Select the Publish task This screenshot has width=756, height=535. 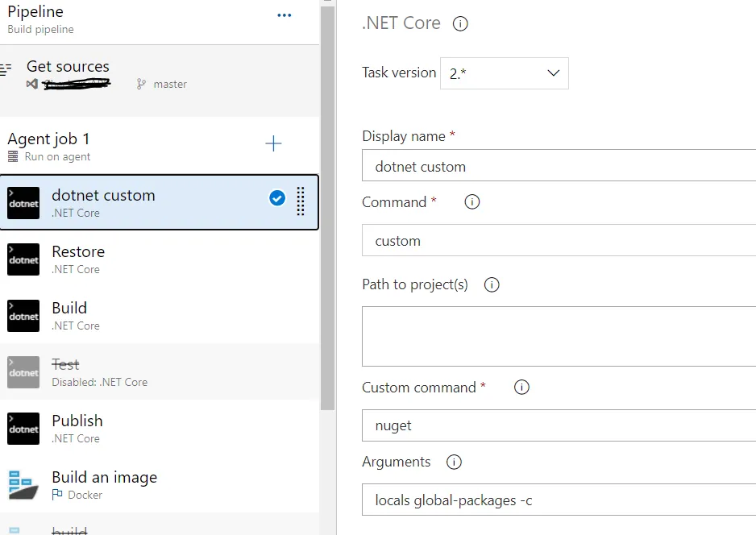coord(77,429)
